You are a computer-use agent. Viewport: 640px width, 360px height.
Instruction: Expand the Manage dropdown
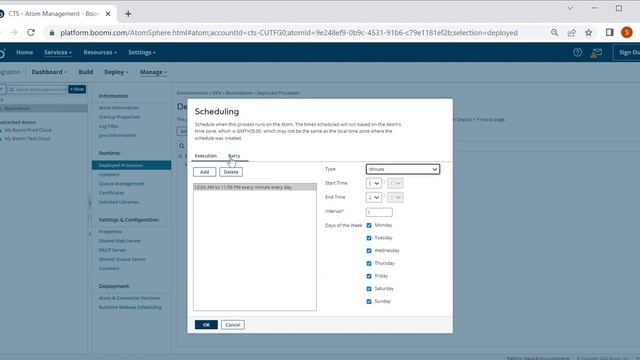click(x=153, y=72)
